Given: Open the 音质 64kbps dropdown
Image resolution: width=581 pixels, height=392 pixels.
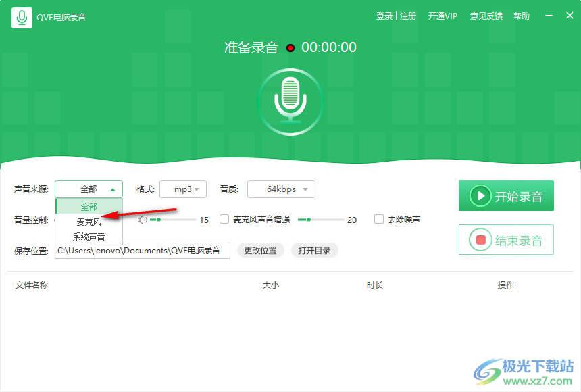Looking at the screenshot, I should (281, 189).
